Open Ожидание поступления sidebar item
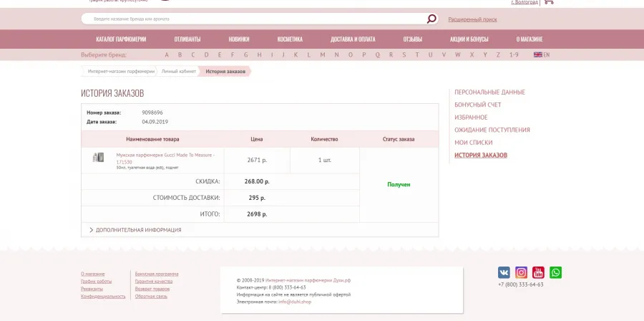Viewport: 644px width, 321px height. click(x=492, y=130)
